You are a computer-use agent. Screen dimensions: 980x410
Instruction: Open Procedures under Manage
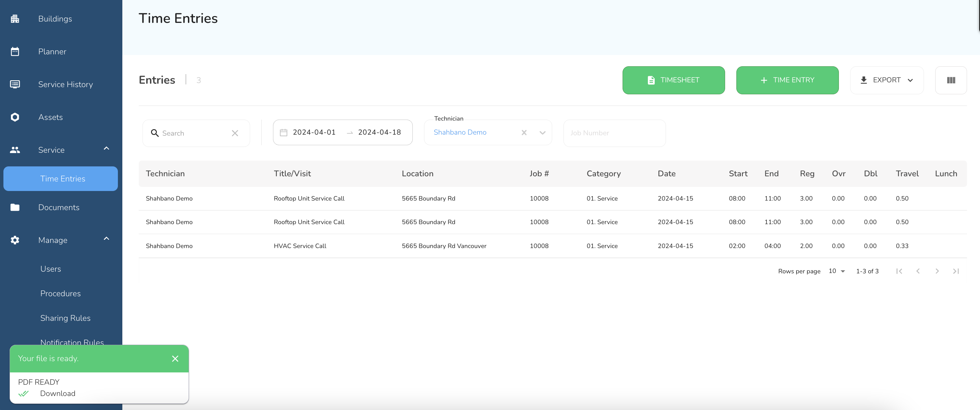(60, 293)
